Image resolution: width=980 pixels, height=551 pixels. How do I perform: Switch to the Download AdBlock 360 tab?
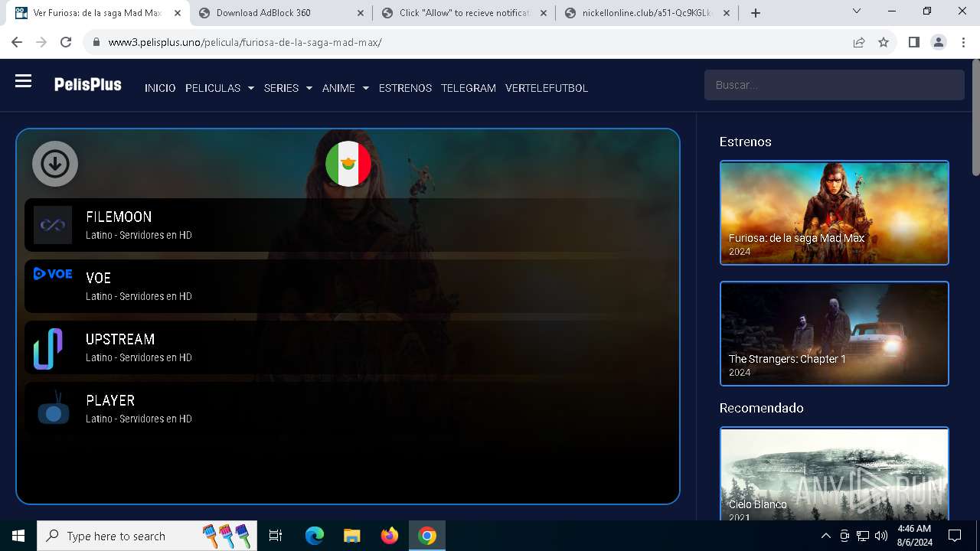[282, 12]
